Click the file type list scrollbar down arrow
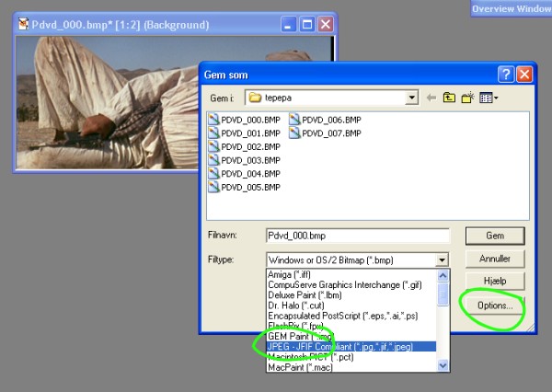Viewport: 552px width, 392px height. coord(443,365)
